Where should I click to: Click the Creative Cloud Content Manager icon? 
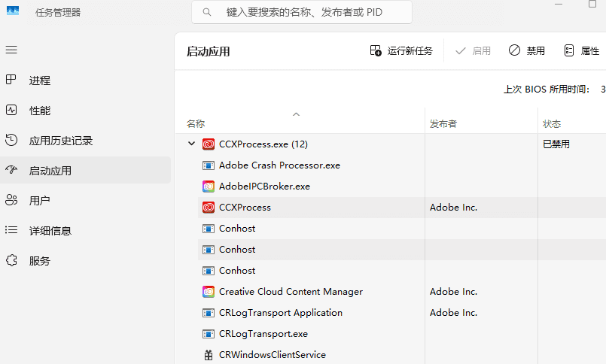(209, 292)
